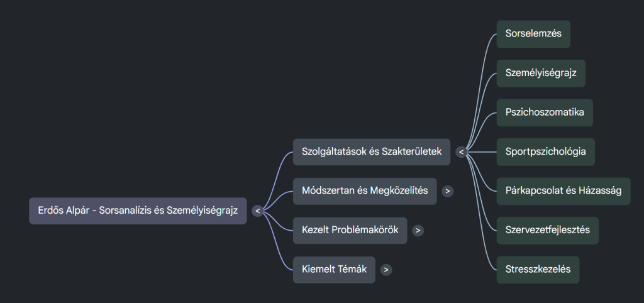Pick the Szervezetfejlesztés topic

[x=547, y=230]
